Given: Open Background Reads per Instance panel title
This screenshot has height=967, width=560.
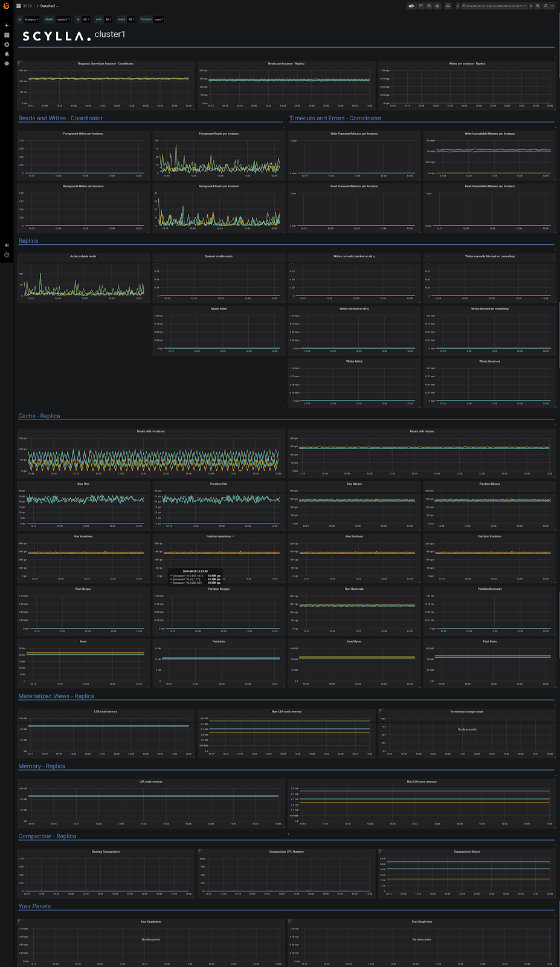Looking at the screenshot, I should click(219, 186).
